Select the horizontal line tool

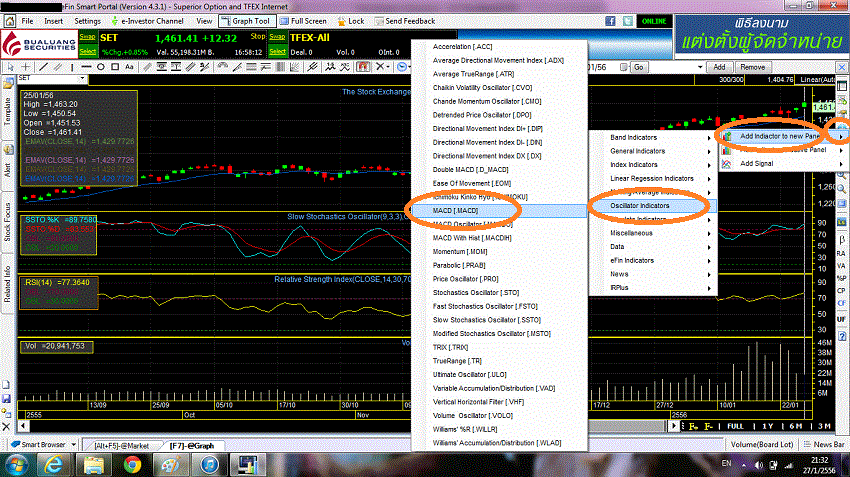coord(86,67)
